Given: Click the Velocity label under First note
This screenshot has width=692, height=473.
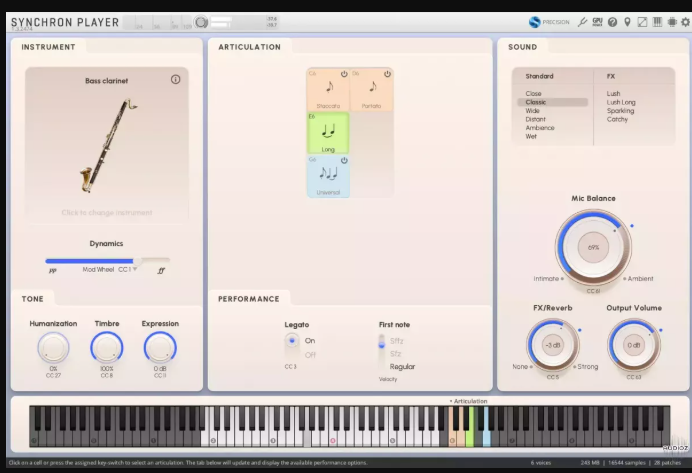Looking at the screenshot, I should pos(387,379).
